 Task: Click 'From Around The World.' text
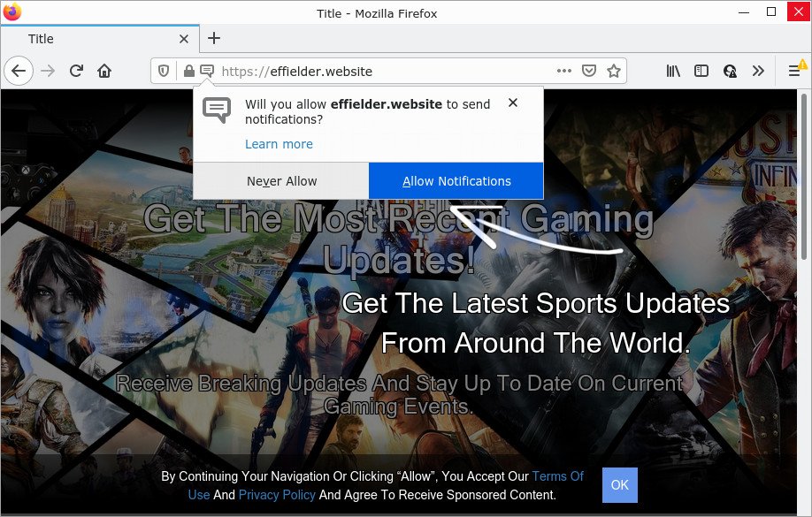(535, 343)
